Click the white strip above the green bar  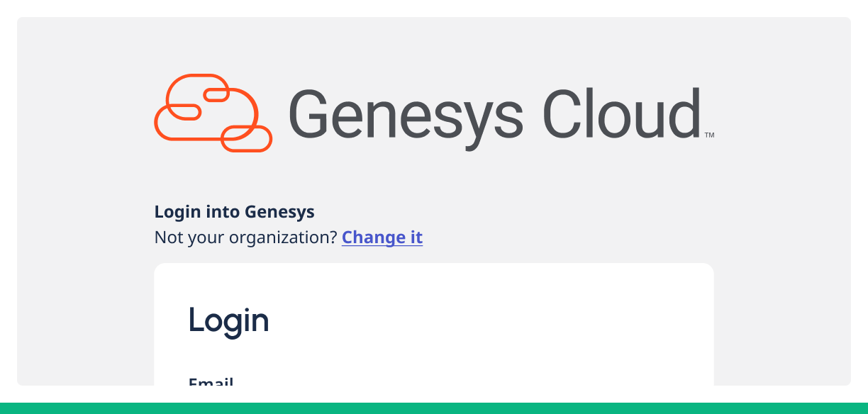[x=434, y=394]
